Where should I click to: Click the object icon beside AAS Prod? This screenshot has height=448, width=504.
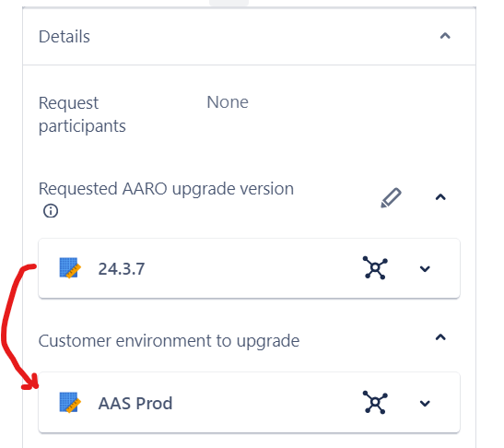tap(70, 402)
